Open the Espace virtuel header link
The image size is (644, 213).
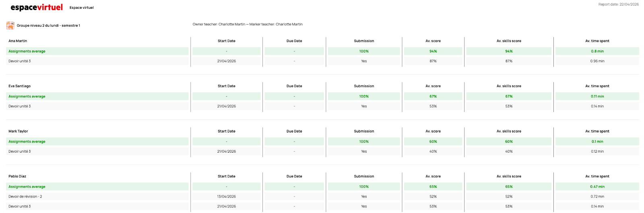(x=82, y=8)
